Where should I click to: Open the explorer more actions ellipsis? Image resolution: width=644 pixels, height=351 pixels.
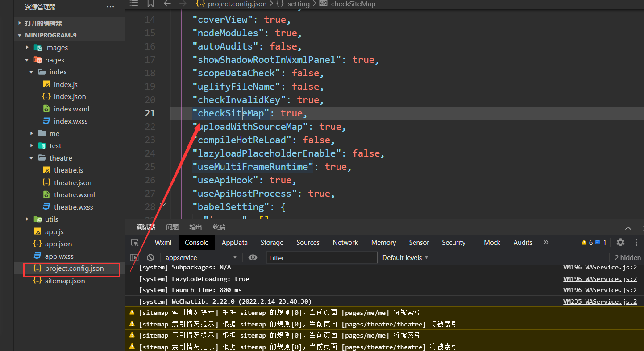[x=110, y=7]
